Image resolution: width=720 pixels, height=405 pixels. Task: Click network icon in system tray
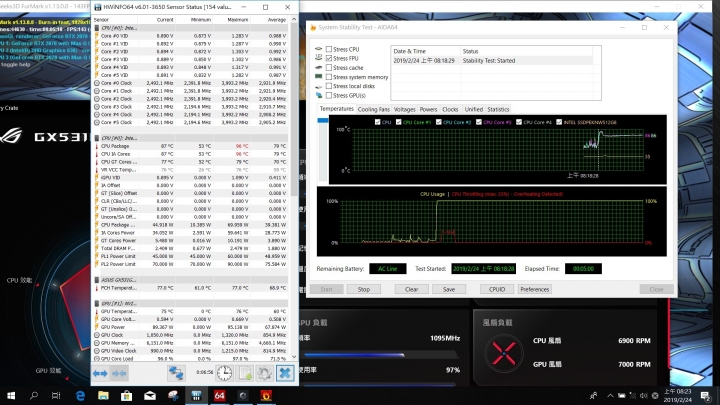click(633, 395)
